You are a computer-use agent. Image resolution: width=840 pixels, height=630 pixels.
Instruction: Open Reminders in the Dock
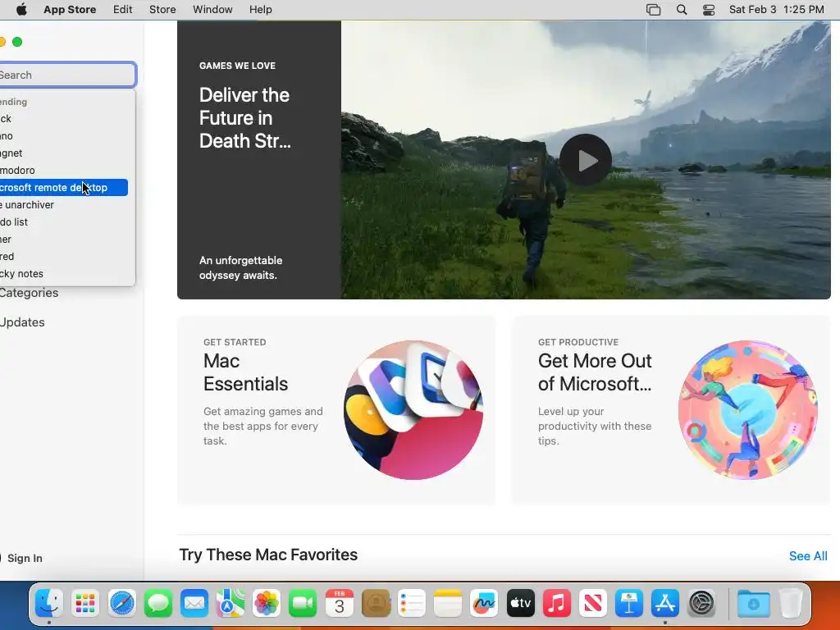(x=412, y=604)
